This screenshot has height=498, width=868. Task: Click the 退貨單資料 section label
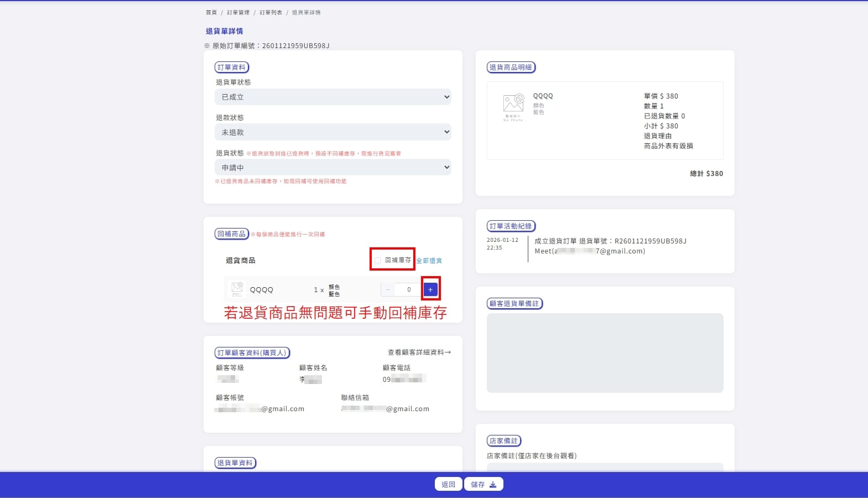click(235, 463)
